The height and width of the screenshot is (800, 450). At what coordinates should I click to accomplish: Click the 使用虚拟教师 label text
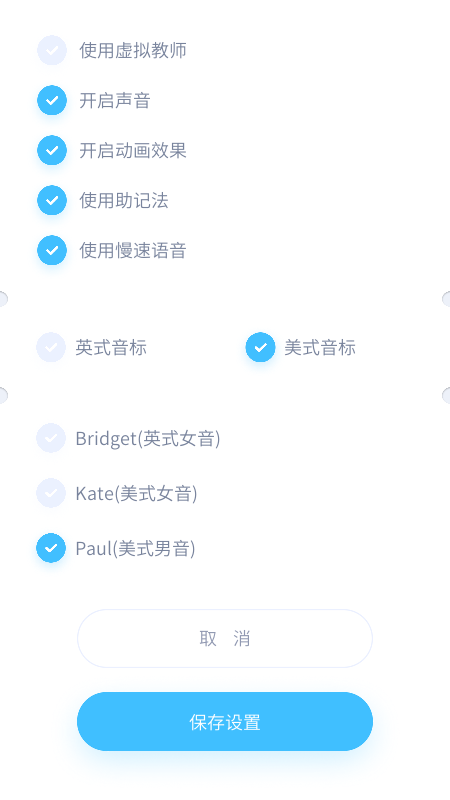tap(133, 50)
